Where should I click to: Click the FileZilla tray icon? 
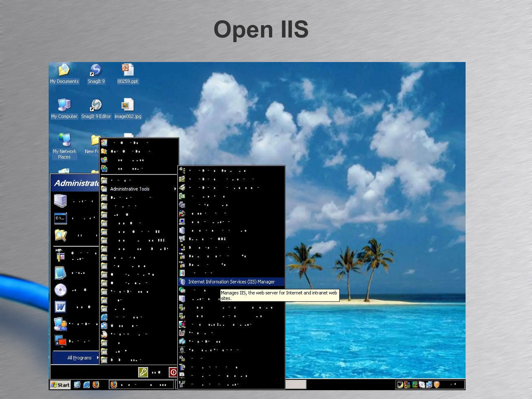pyautogui.click(x=415, y=385)
